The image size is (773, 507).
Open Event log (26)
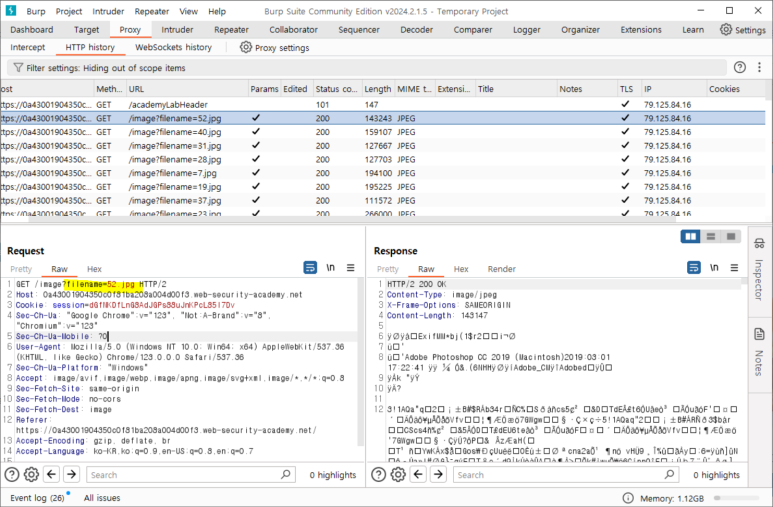(37, 498)
